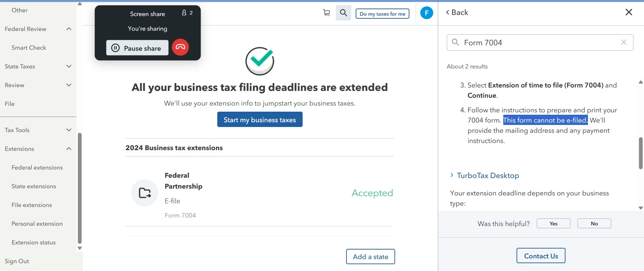The image size is (644, 271).
Task: Click the Contact Us button
Action: [x=541, y=256]
